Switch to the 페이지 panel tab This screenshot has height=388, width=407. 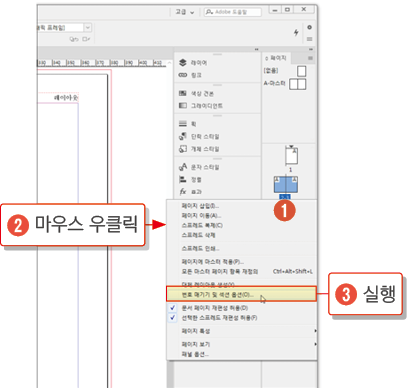click(x=276, y=58)
